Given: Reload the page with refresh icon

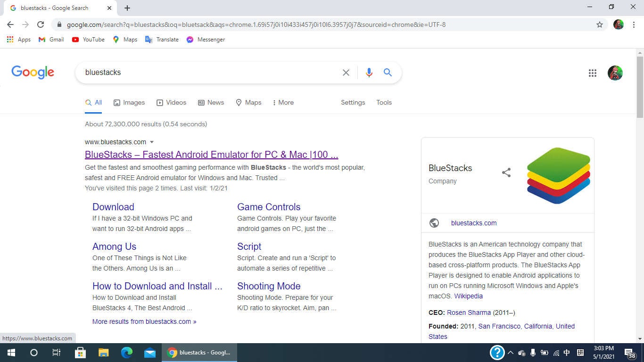Looking at the screenshot, I should click(41, 25).
